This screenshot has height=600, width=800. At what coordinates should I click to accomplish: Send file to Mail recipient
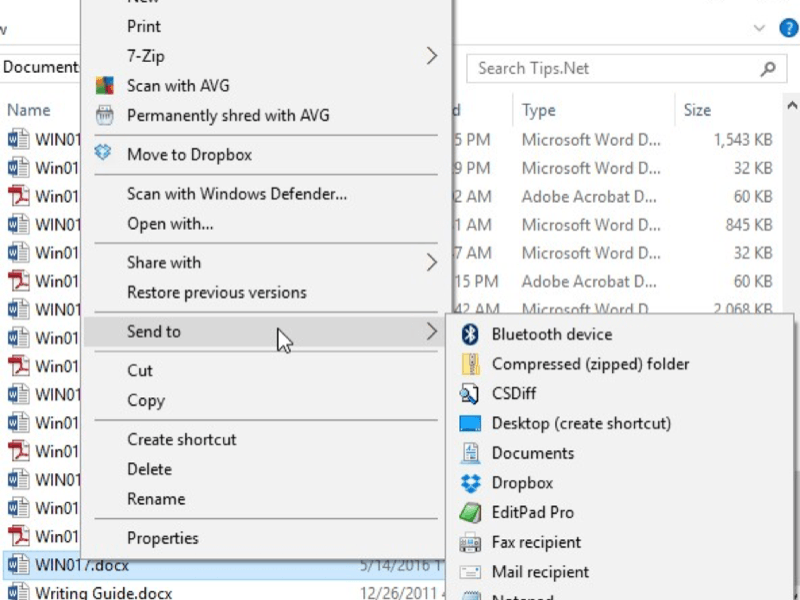point(540,572)
